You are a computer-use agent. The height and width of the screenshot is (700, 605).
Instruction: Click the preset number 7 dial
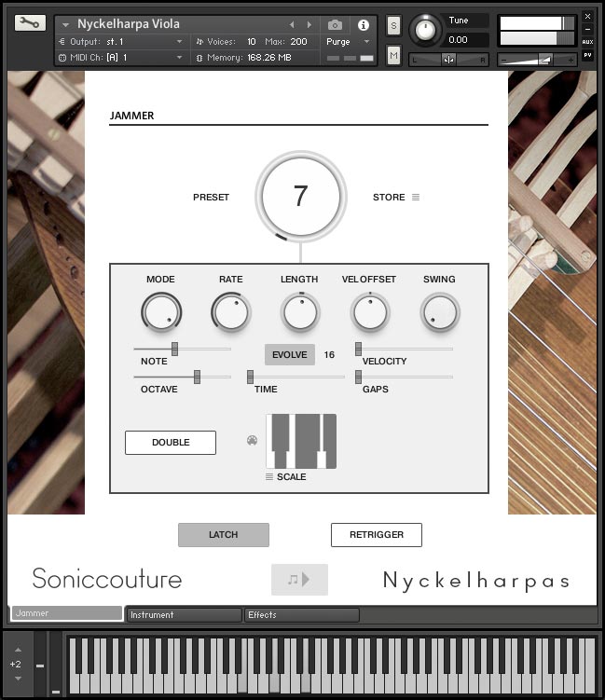click(x=300, y=197)
